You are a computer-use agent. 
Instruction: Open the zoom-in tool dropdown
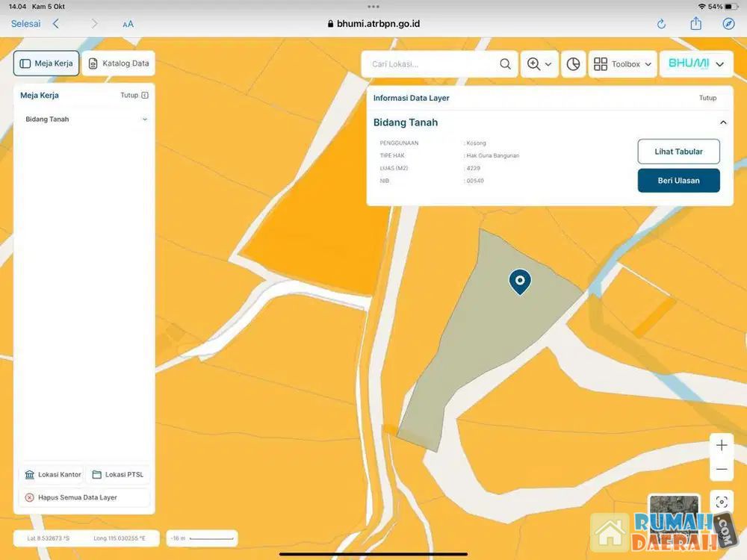(539, 64)
